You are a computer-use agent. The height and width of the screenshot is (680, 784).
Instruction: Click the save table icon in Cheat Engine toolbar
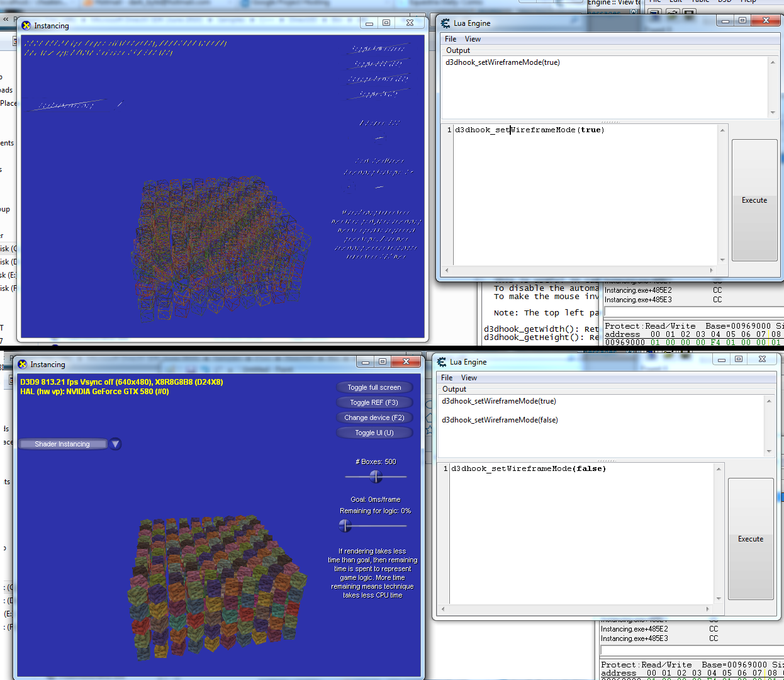pyautogui.click(x=689, y=11)
